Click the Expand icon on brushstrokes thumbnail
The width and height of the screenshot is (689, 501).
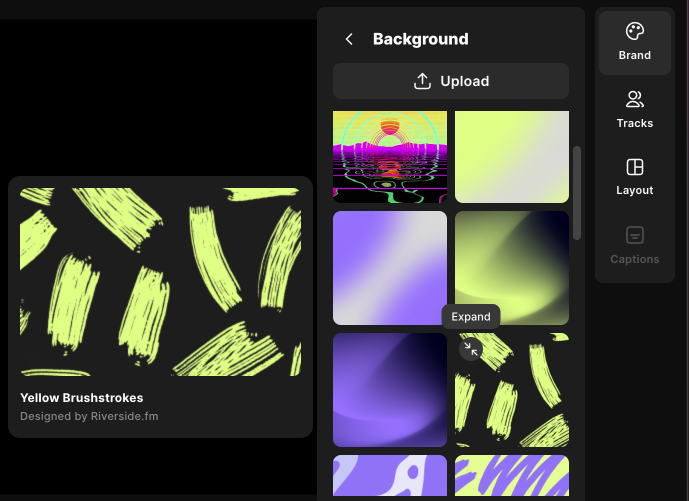tap(470, 349)
